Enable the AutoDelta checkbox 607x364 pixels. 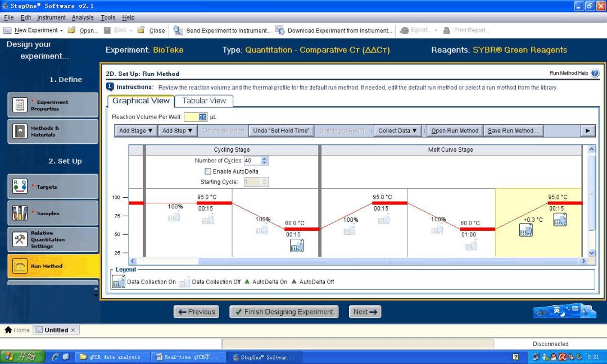click(208, 171)
